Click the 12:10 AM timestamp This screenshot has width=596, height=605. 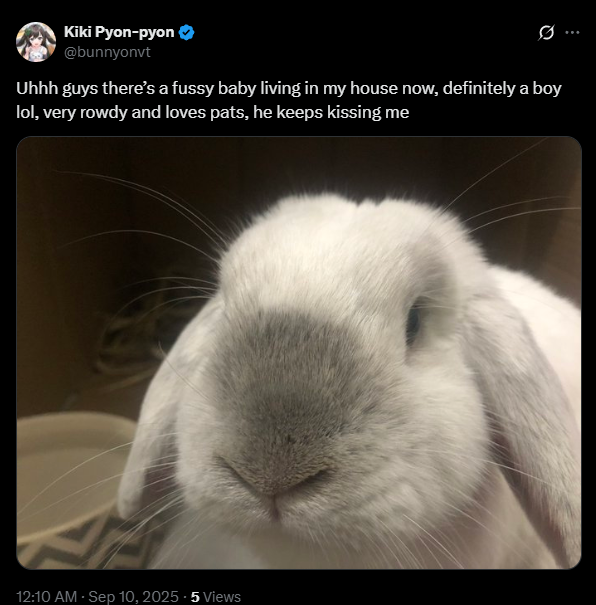[x=47, y=597]
